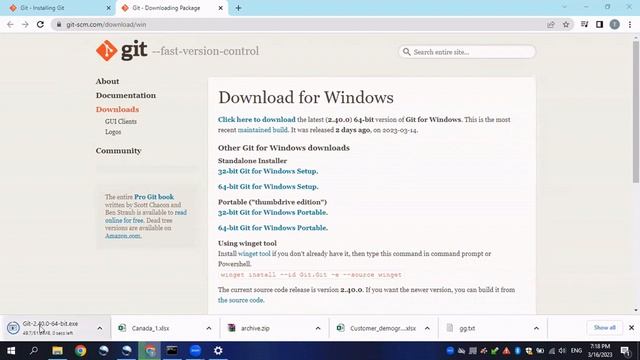Image resolution: width=640 pixels, height=360 pixels.
Task: Expand options for archive.zip download
Action: tap(318, 328)
